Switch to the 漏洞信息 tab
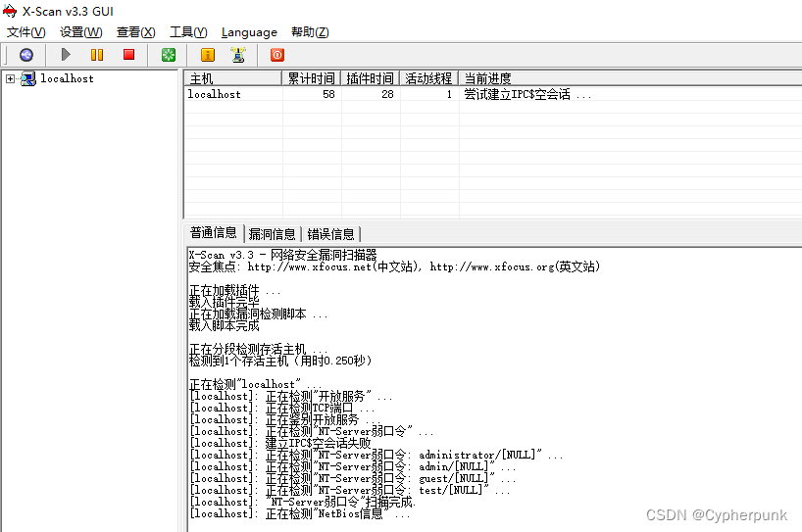The image size is (802, 532). coord(273,234)
